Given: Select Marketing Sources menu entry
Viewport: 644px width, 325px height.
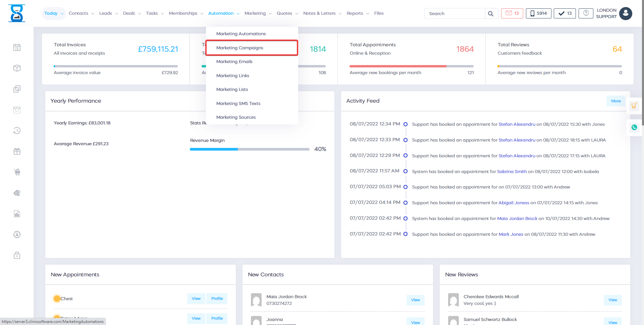Looking at the screenshot, I should pos(236,117).
